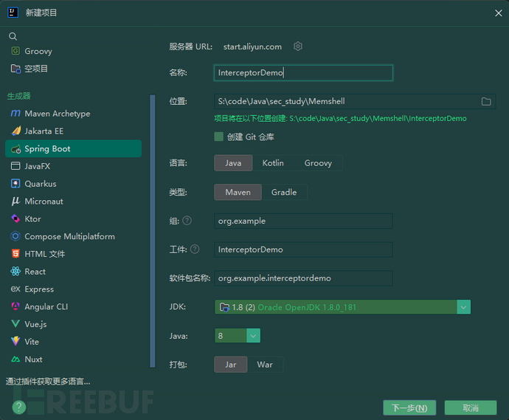Choose the Ktor generator icon

pyautogui.click(x=15, y=219)
